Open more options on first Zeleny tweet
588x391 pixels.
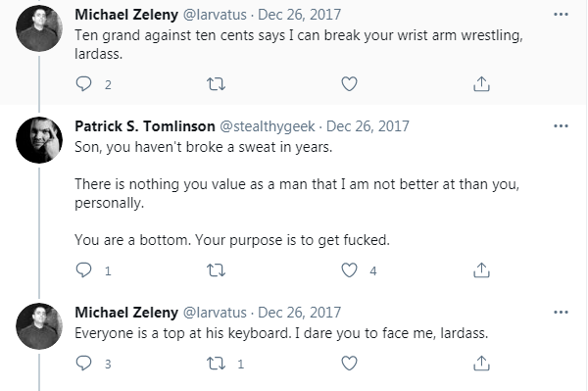(x=561, y=15)
